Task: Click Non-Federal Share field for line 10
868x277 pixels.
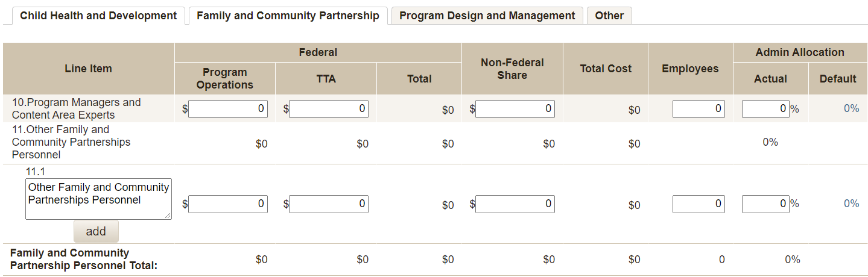Action: point(515,109)
